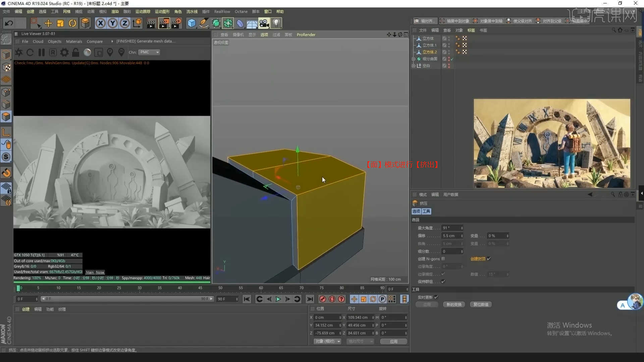Click the Light bulb icon

[x=276, y=23]
